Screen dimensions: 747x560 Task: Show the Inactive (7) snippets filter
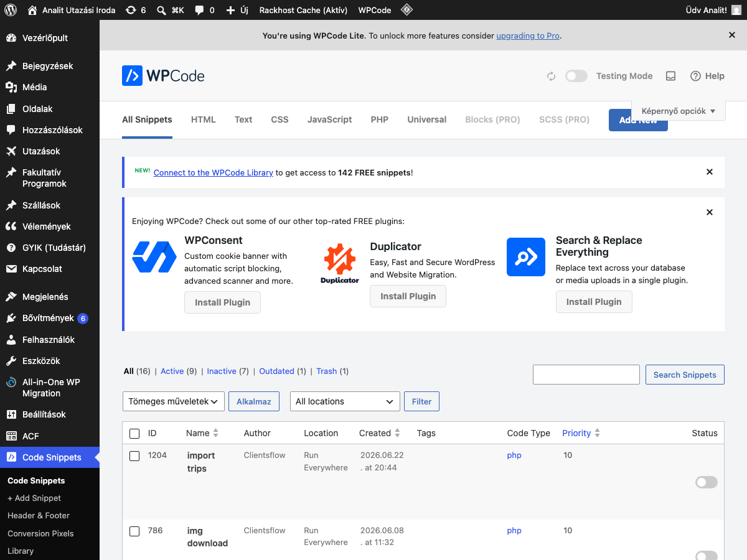[228, 371]
